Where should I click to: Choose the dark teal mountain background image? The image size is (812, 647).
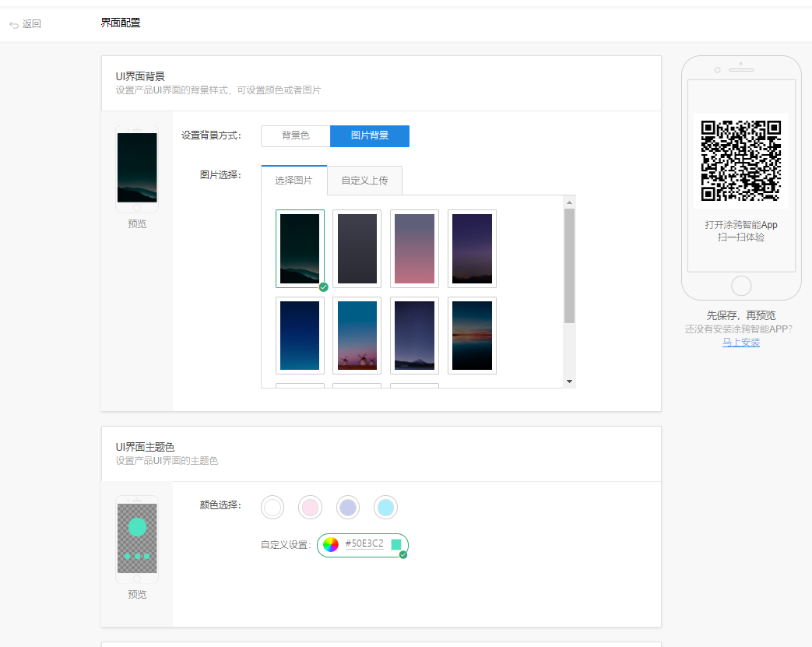(x=300, y=248)
